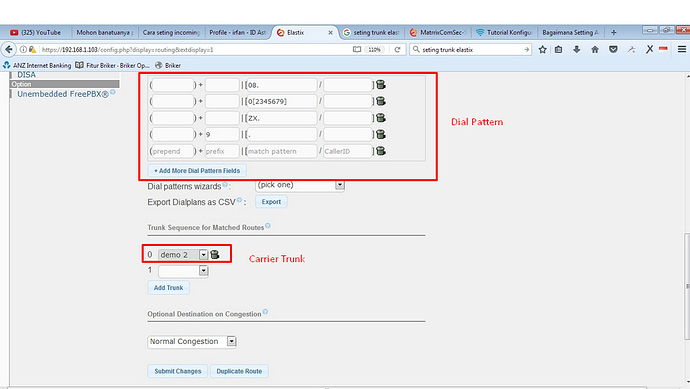Open bookmarks library list icon
The image size is (690, 389).
coord(558,50)
